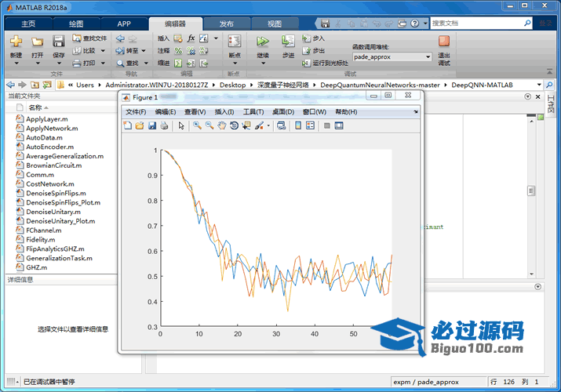Viewport: 561px width, 392px height.
Task: Click the editor vertical scrollbar thumb
Action: click(x=531, y=191)
